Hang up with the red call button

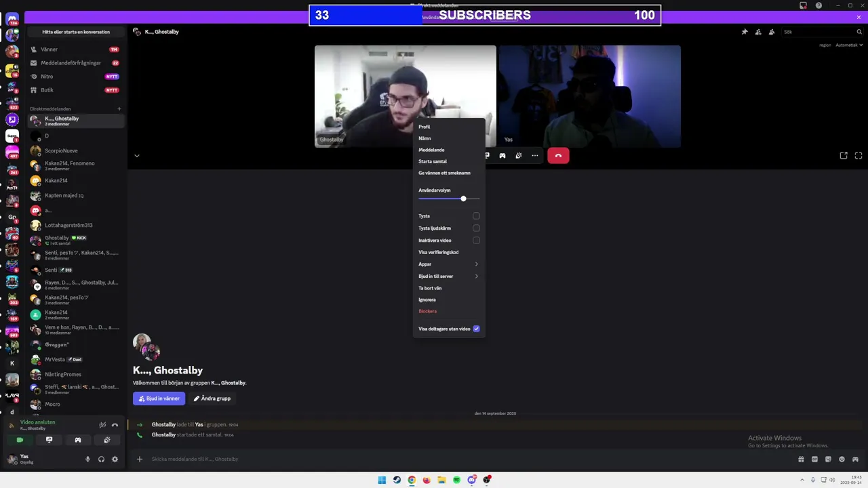[558, 156]
